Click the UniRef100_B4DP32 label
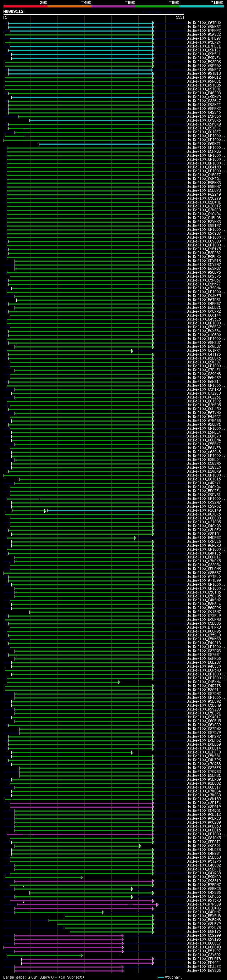 click(203, 538)
